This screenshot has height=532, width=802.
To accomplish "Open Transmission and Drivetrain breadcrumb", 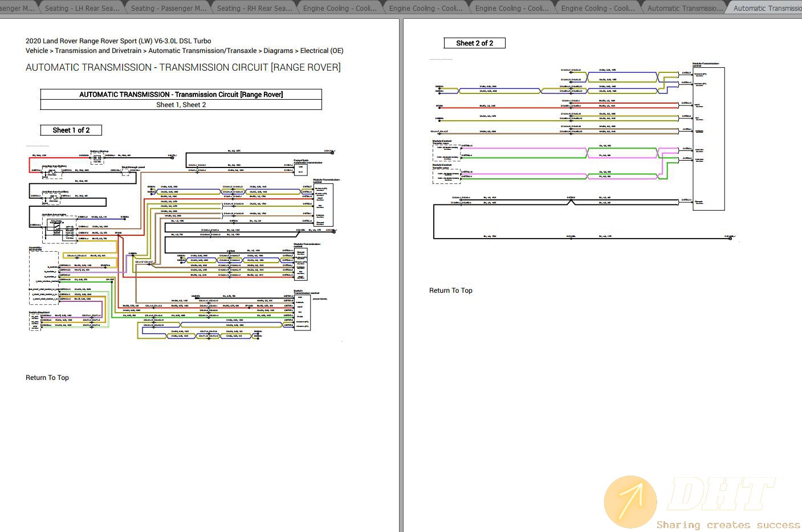I will (x=98, y=51).
